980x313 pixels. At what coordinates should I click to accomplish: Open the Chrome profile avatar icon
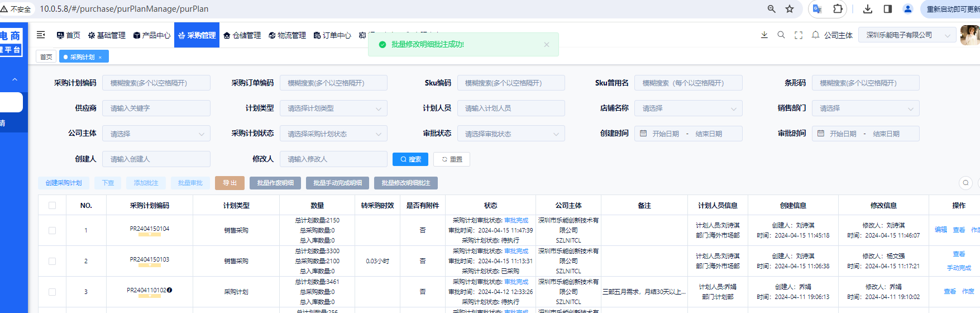pyautogui.click(x=908, y=9)
